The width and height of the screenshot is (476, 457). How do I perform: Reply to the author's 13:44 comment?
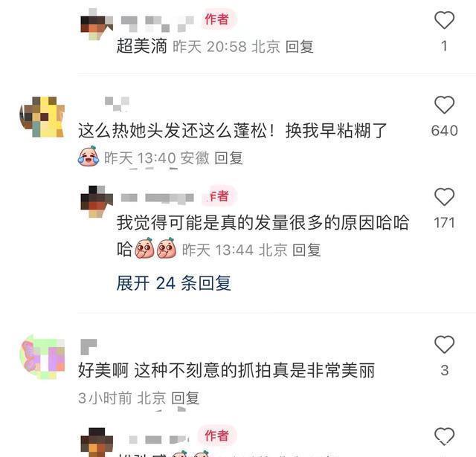tap(306, 250)
